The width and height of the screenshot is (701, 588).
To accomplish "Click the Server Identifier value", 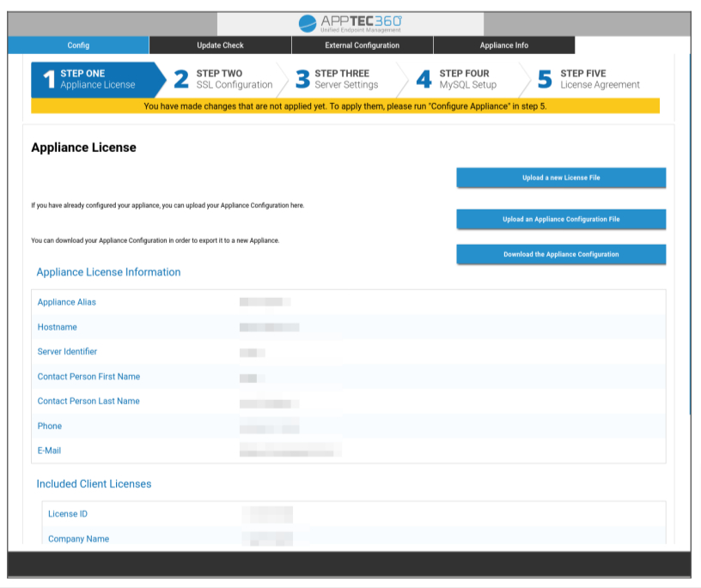I will [x=252, y=352].
